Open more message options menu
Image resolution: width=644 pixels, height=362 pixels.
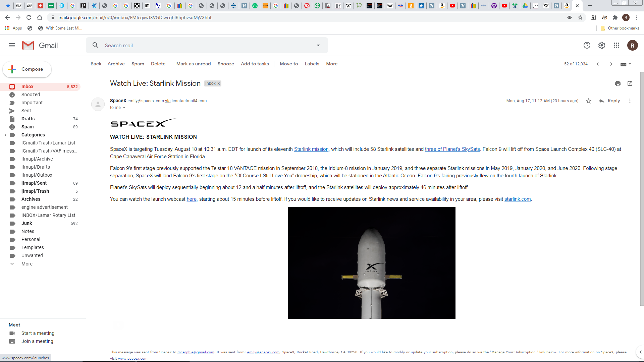630,101
